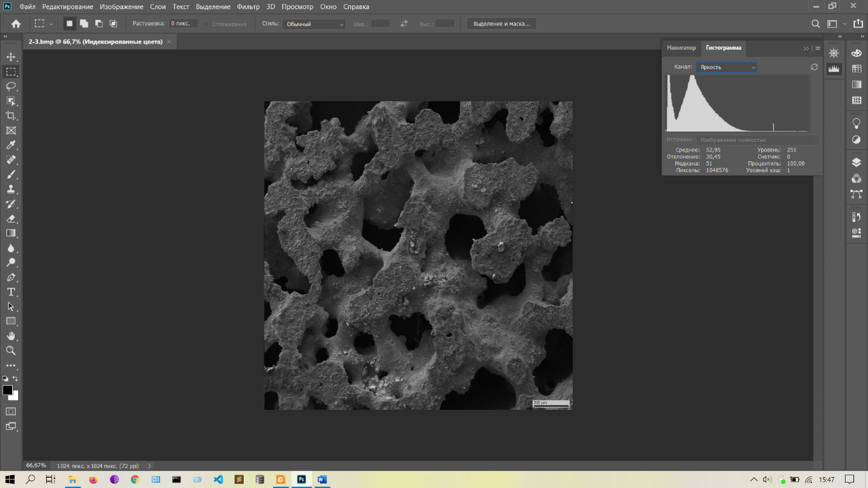Image resolution: width=868 pixels, height=488 pixels.
Task: Select the Move tool
Action: 11,57
